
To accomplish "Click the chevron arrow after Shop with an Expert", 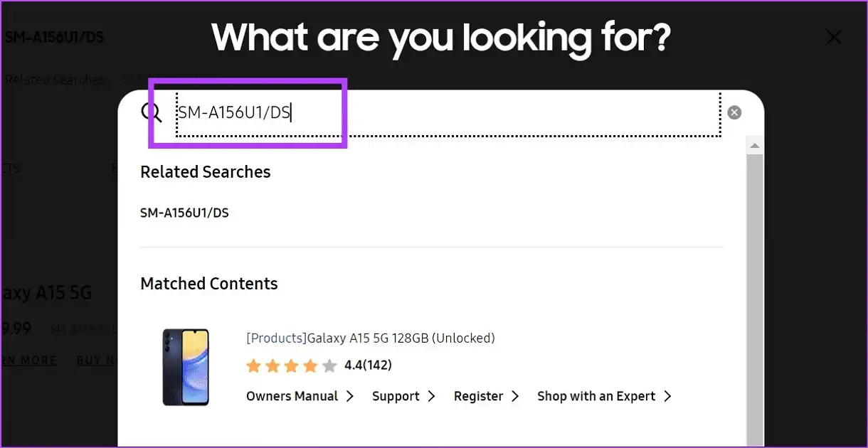I will coord(667,396).
